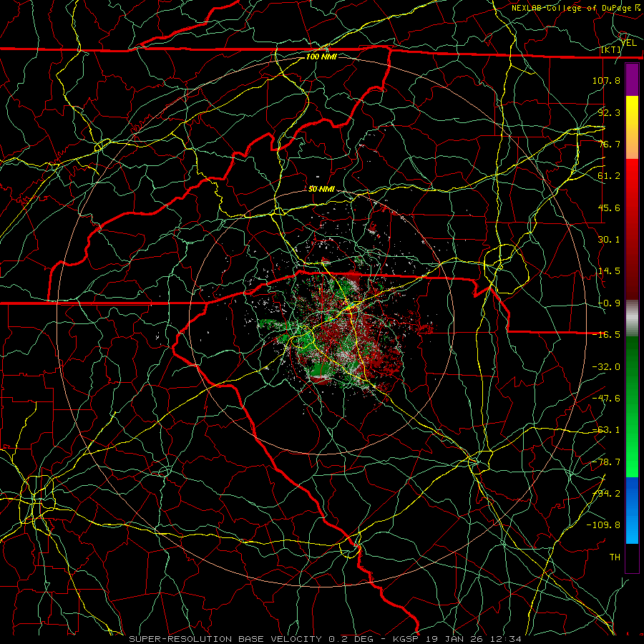Click the purple segment of color bar
Screen dimensions: 644x644
tap(632, 79)
